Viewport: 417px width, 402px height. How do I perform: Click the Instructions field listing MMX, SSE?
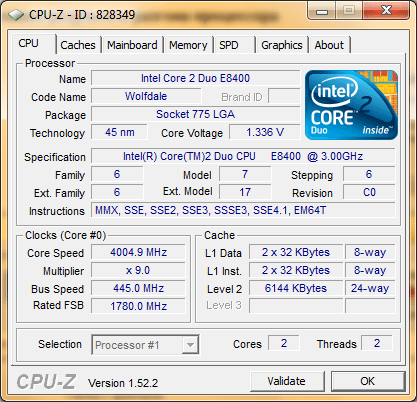pyautogui.click(x=243, y=210)
